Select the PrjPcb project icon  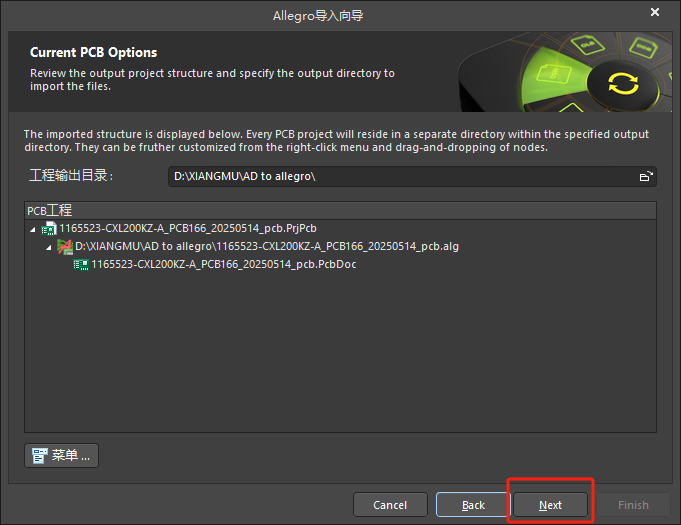coord(49,228)
